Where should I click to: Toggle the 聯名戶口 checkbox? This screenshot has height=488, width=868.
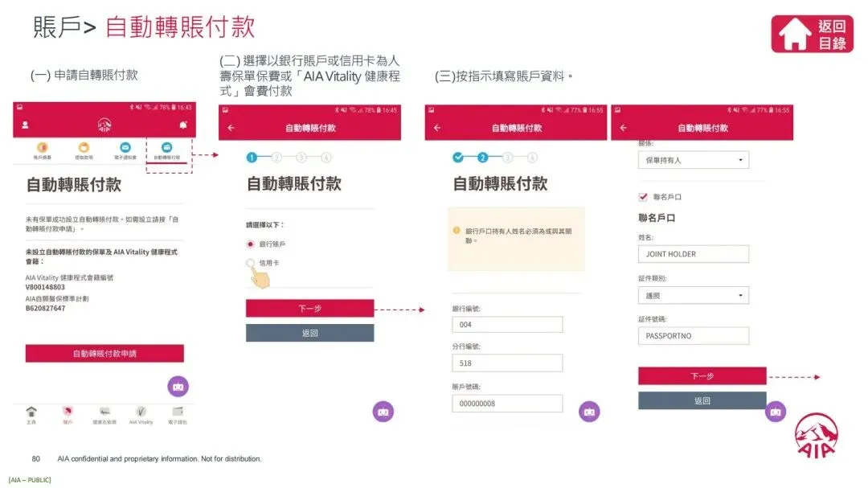(643, 197)
